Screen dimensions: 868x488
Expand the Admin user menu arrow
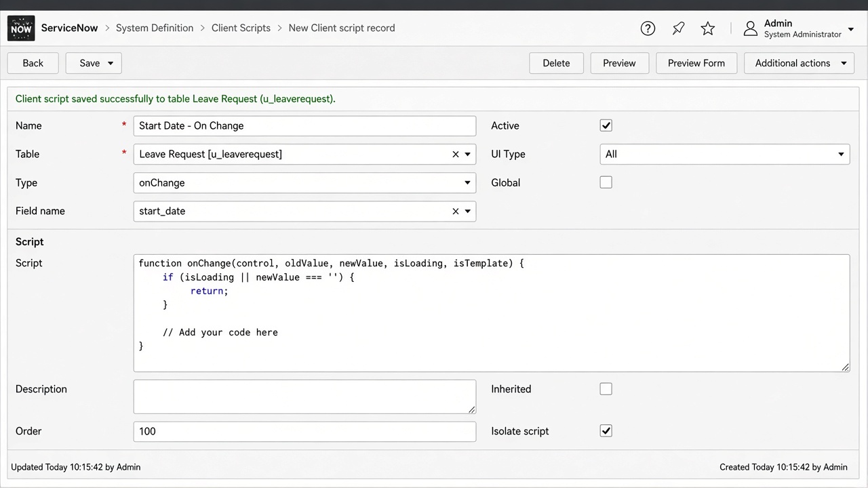[851, 29]
